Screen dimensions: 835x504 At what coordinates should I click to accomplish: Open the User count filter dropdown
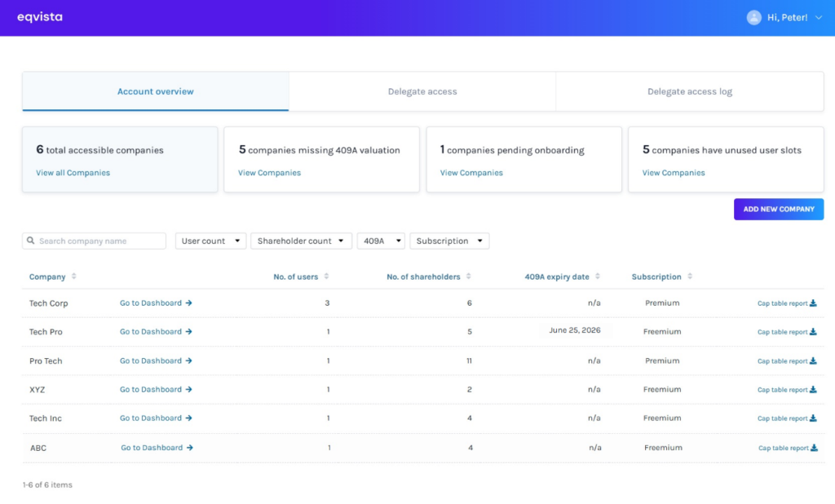pyautogui.click(x=210, y=241)
